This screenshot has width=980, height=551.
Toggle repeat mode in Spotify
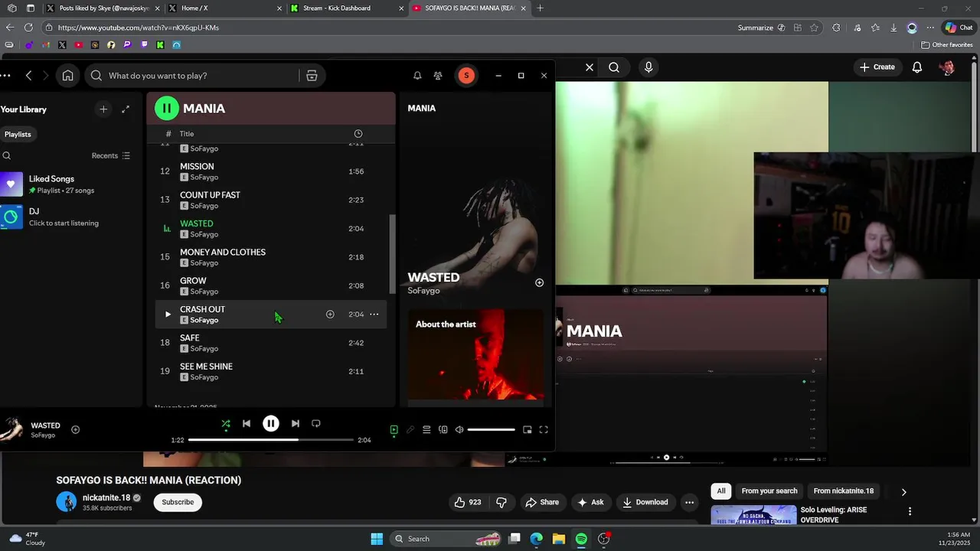[x=316, y=423]
